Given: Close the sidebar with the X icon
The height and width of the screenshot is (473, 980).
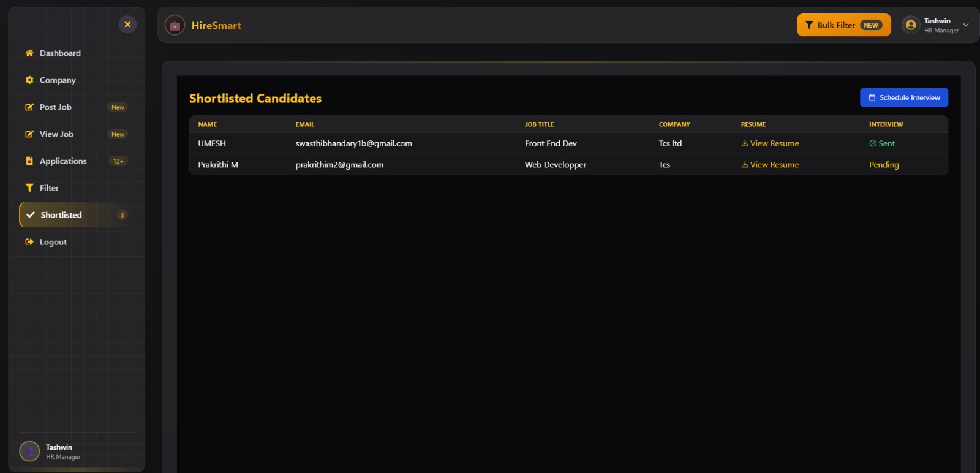Looking at the screenshot, I should point(127,25).
